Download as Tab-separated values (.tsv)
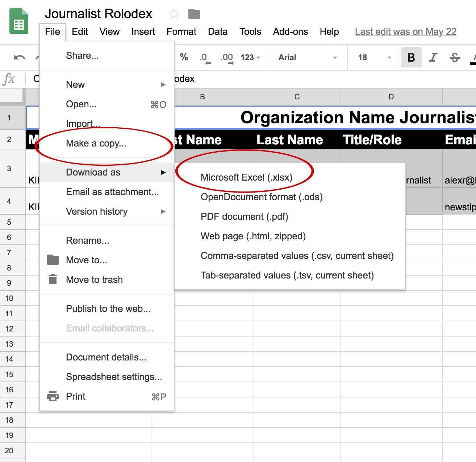This screenshot has width=476, height=462. pos(290,275)
